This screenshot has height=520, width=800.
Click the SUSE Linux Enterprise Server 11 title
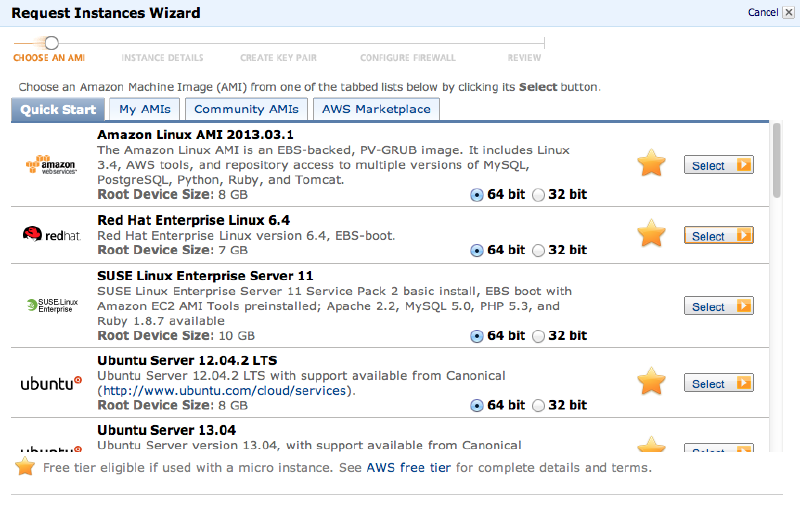pos(205,276)
